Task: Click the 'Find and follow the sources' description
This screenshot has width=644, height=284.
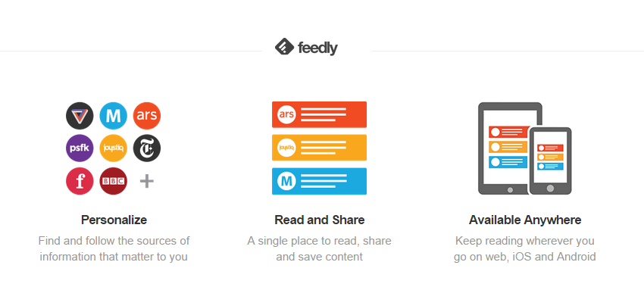Action: (114, 248)
